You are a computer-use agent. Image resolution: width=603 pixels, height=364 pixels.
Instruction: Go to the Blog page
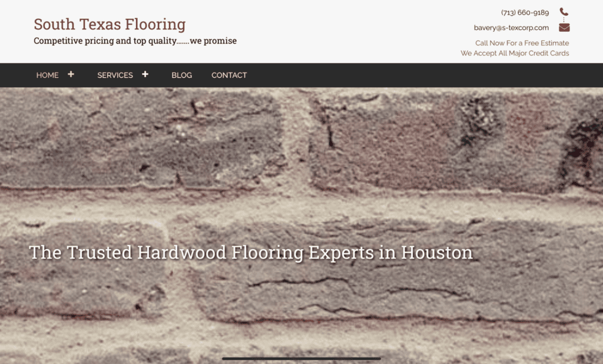[x=181, y=75]
